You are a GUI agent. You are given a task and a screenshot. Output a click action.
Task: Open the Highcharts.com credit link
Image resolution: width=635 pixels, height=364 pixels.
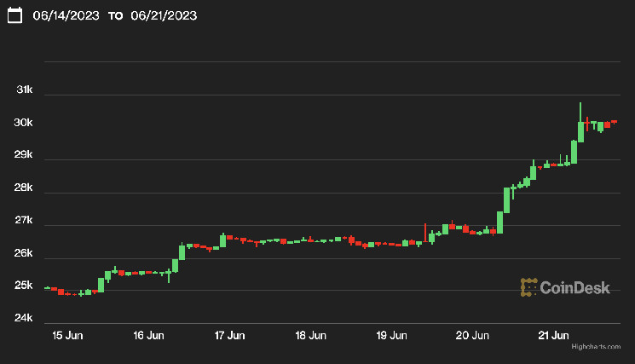coord(596,347)
